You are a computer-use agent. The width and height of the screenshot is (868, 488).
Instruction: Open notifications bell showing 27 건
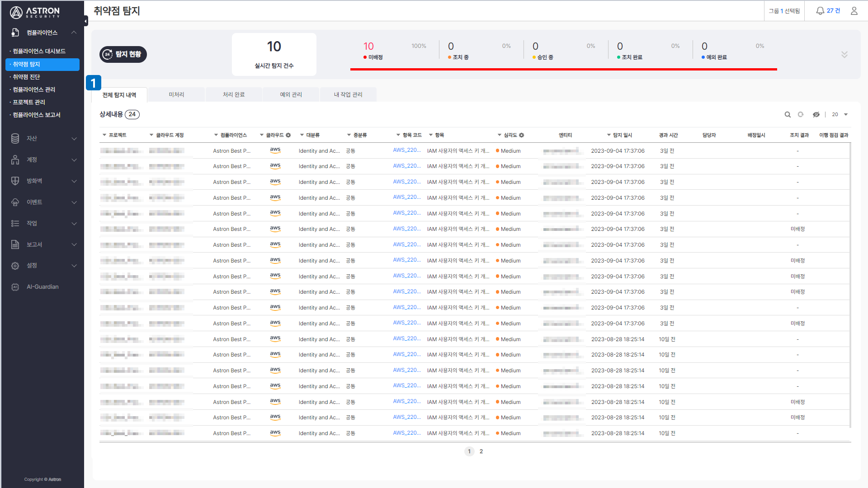(820, 11)
